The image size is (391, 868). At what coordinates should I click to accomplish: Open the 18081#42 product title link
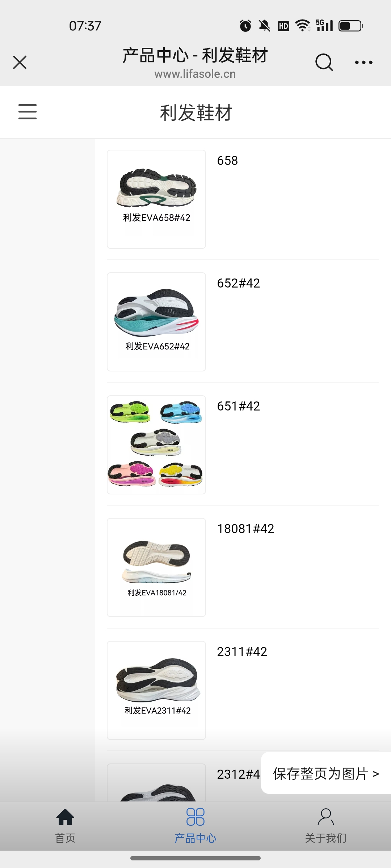click(x=246, y=529)
